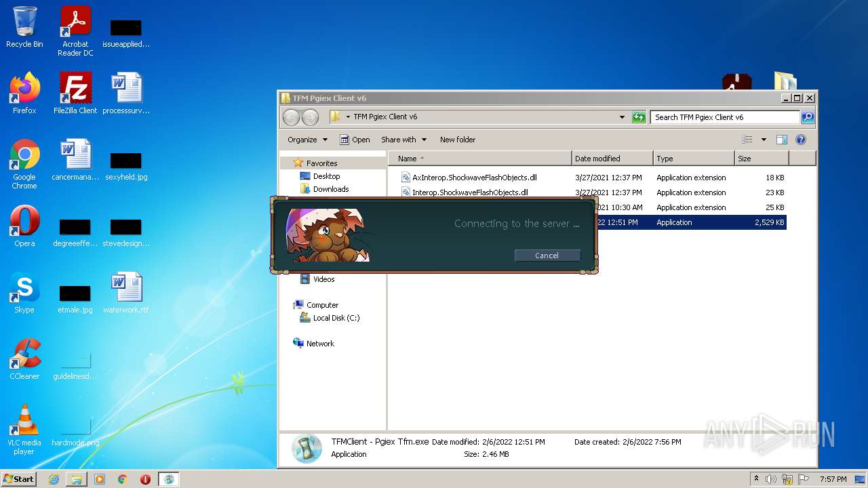Viewport: 868px width, 488px height.
Task: Select etmale.jpg desktop file
Action: coord(75,298)
